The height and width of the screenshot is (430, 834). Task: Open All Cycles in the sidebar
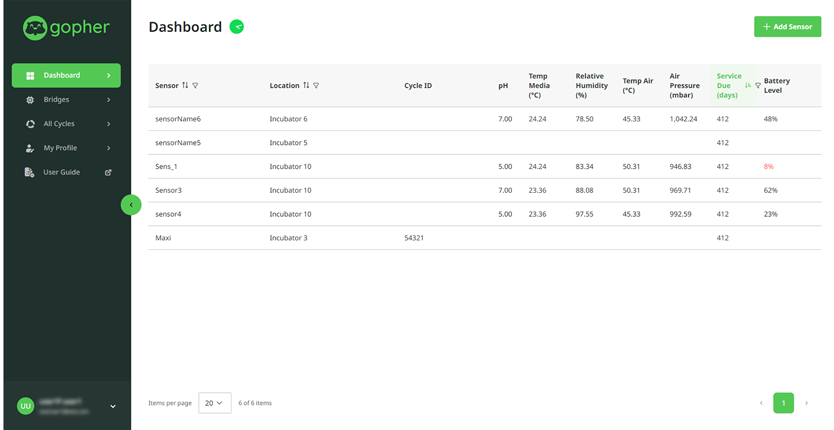59,124
